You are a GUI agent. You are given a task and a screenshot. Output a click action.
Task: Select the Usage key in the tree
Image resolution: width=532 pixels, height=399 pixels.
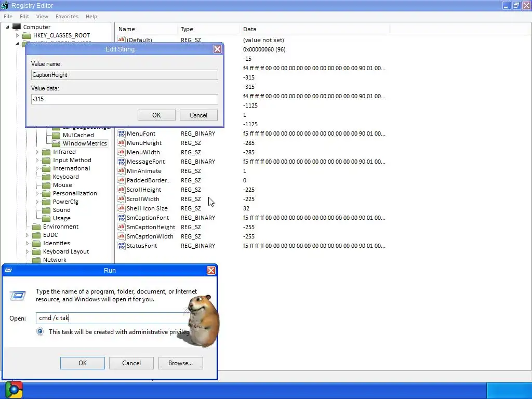[62, 218]
